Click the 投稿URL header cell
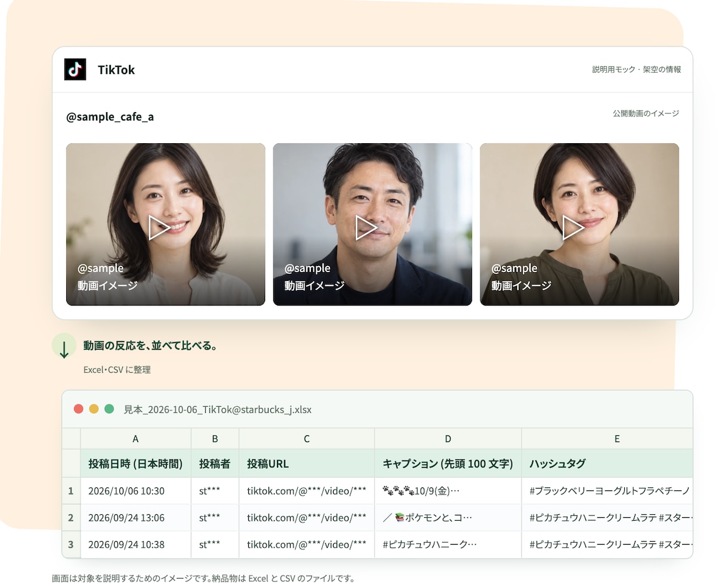 tap(307, 464)
